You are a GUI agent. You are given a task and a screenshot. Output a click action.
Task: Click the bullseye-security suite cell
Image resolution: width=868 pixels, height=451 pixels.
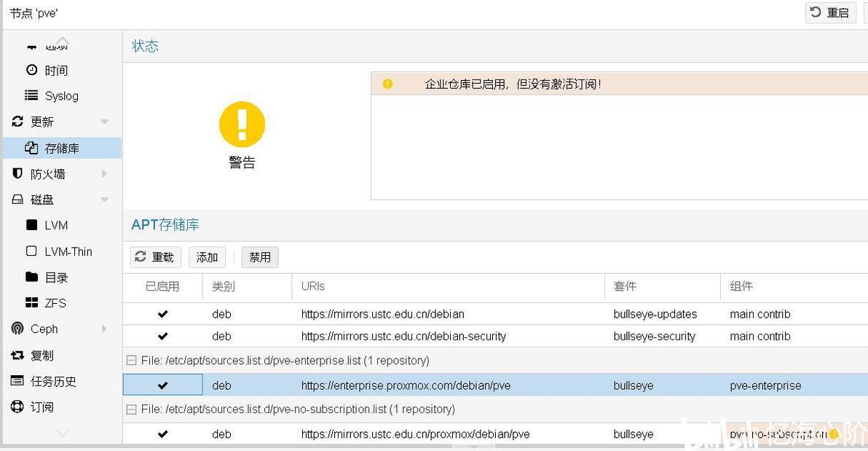[662, 337]
